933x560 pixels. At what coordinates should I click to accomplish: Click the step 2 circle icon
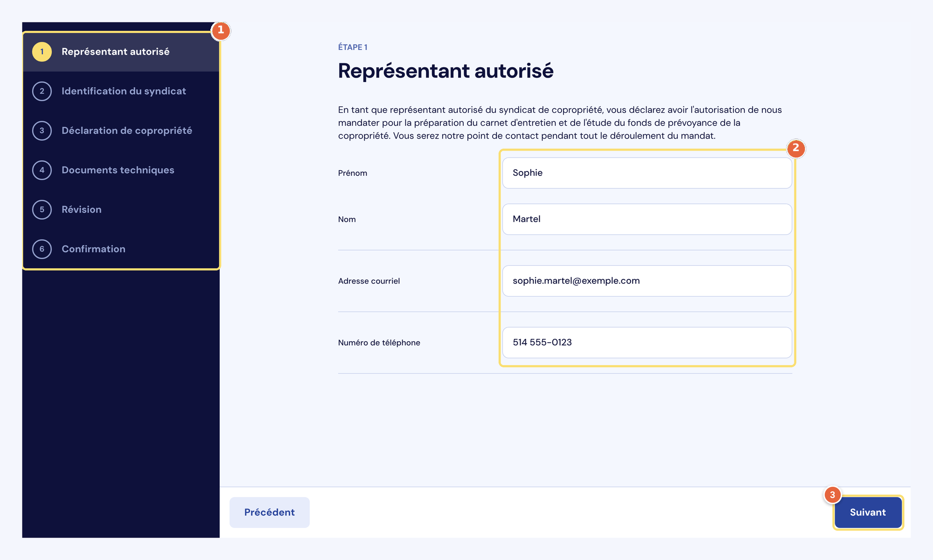(x=42, y=91)
